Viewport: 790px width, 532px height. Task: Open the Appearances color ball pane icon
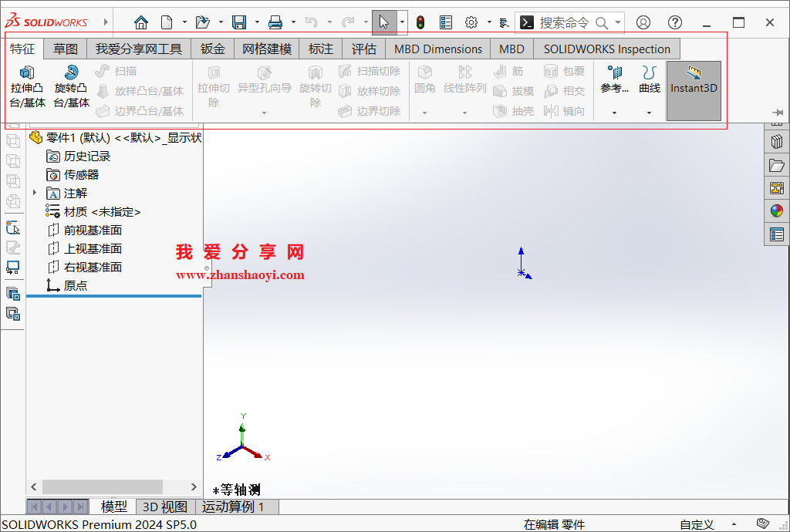coord(776,210)
